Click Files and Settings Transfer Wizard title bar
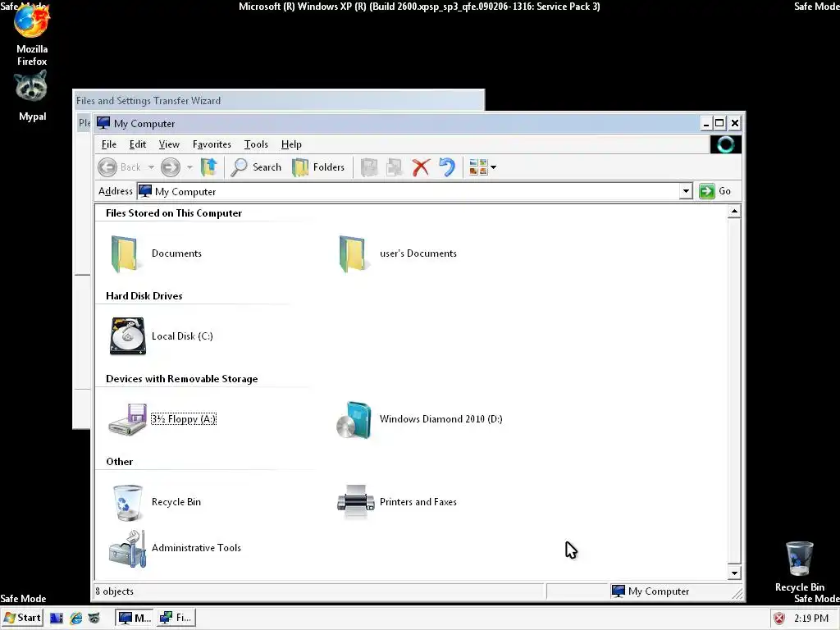The width and height of the screenshot is (840, 630). click(279, 101)
